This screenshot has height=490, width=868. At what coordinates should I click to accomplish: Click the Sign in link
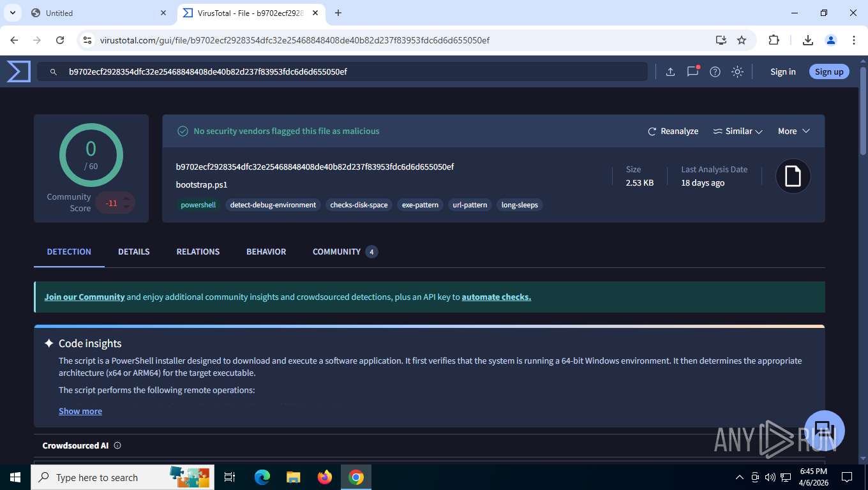783,71
